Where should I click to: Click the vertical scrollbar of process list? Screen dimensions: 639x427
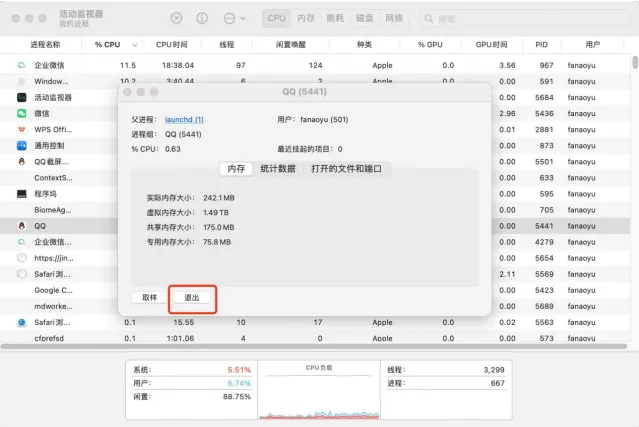tap(635, 63)
